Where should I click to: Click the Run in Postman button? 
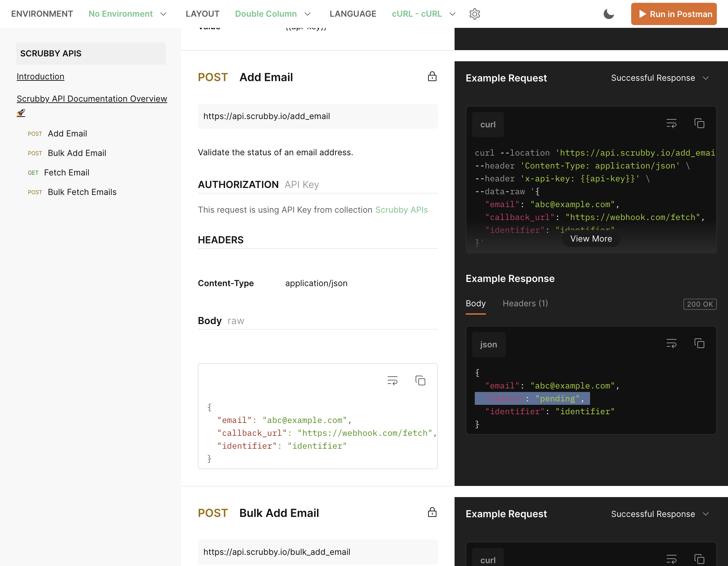[674, 14]
